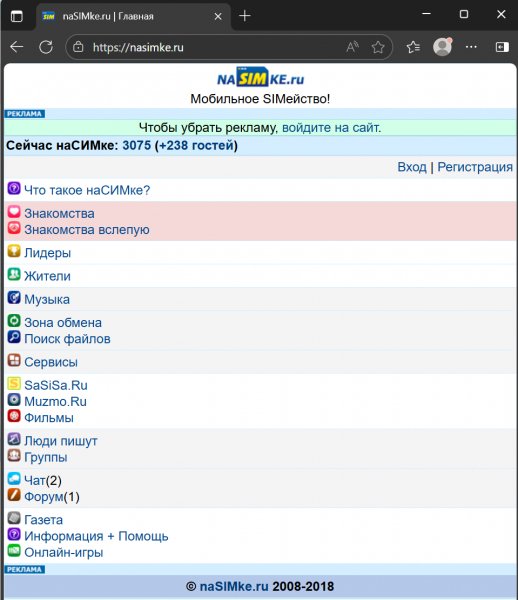The image size is (518, 600).
Task: Click the green exchange icon beside Зона обмена
Action: [x=14, y=321]
